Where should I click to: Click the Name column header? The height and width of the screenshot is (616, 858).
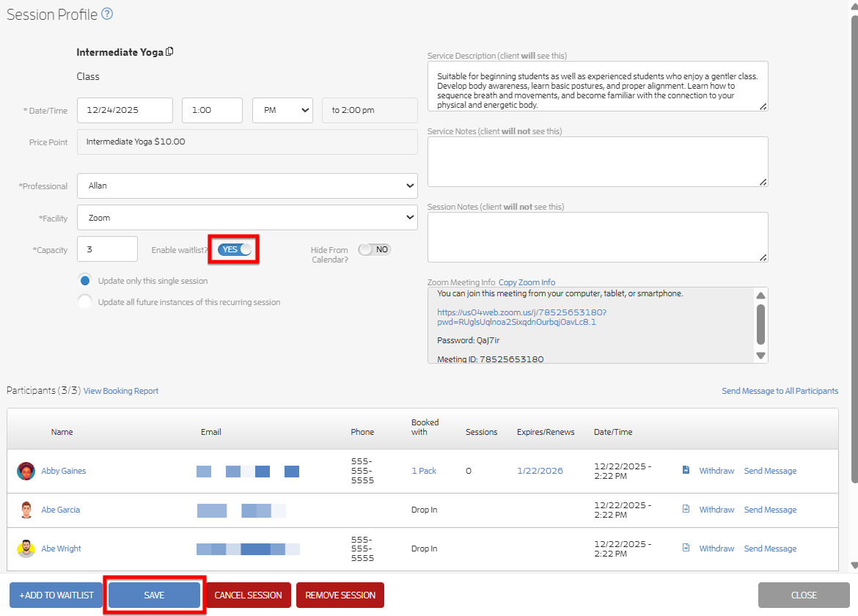[x=62, y=432]
